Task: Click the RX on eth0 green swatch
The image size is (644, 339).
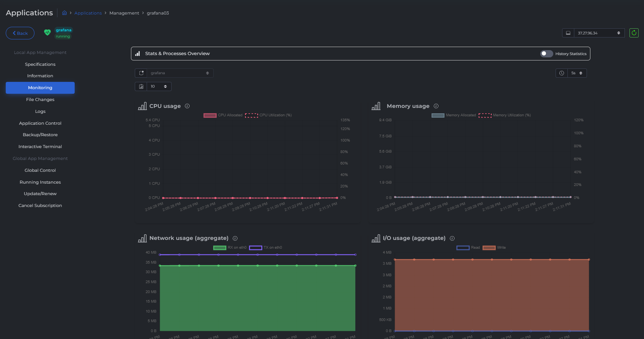Action: pos(219,248)
